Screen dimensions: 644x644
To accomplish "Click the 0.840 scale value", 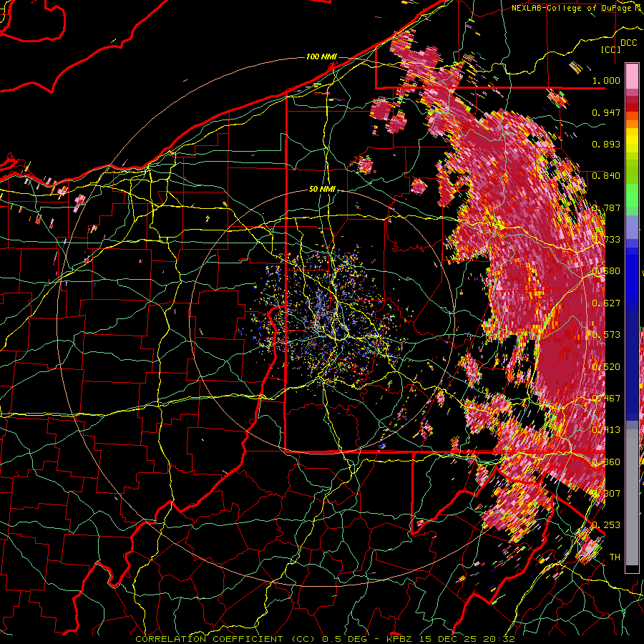I will pos(606,175).
